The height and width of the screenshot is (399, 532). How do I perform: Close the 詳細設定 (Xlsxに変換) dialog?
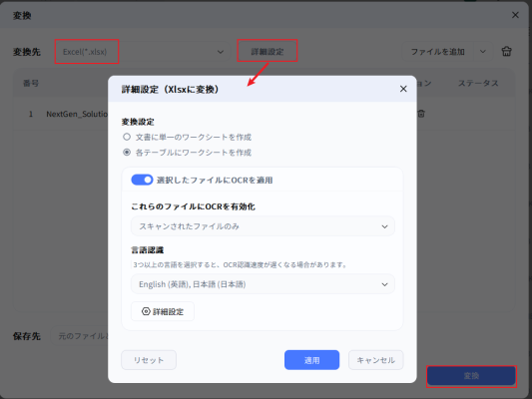[x=403, y=89]
